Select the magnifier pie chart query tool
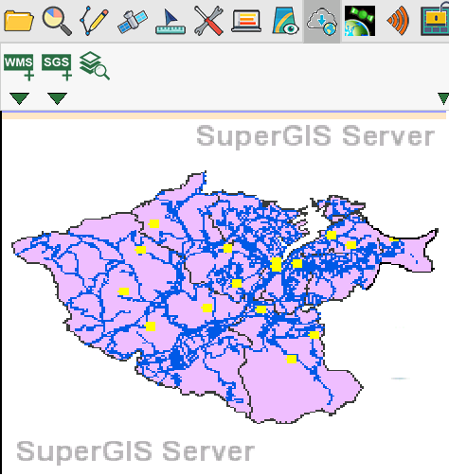 tap(57, 21)
